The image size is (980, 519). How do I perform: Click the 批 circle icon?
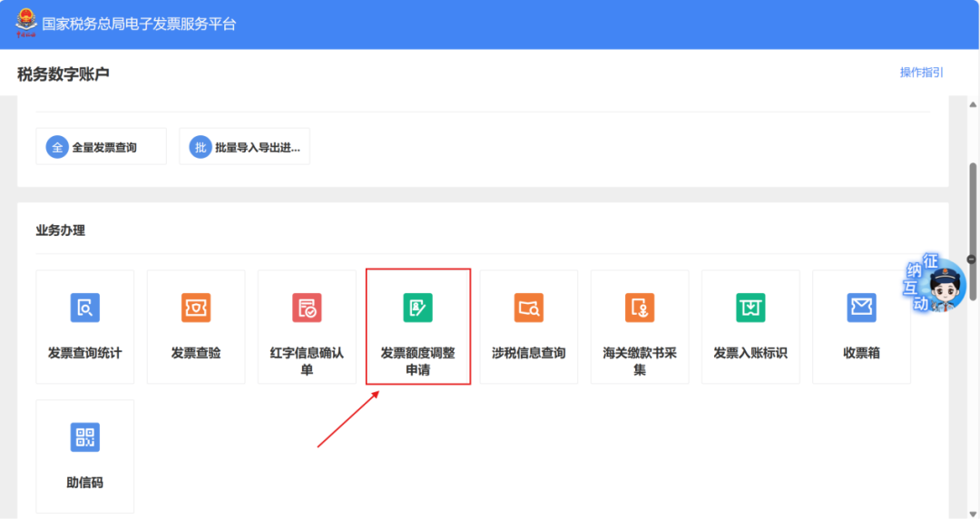(x=200, y=147)
